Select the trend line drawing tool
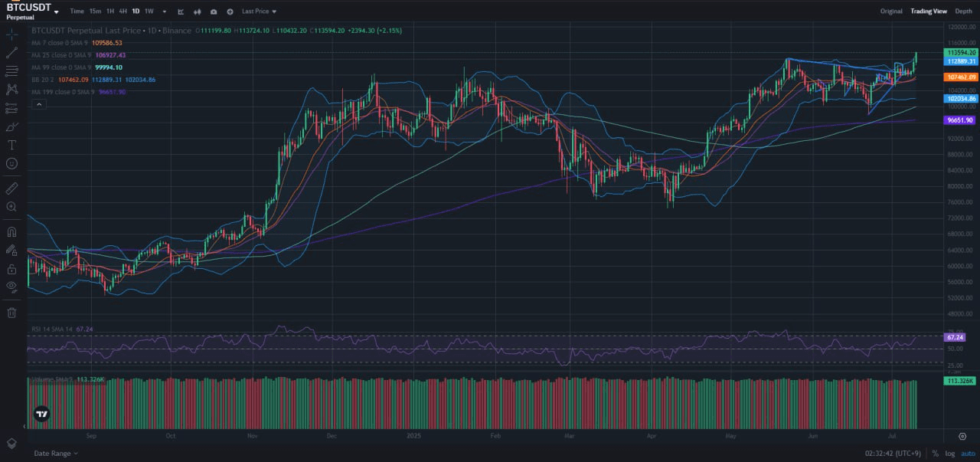 11,53
